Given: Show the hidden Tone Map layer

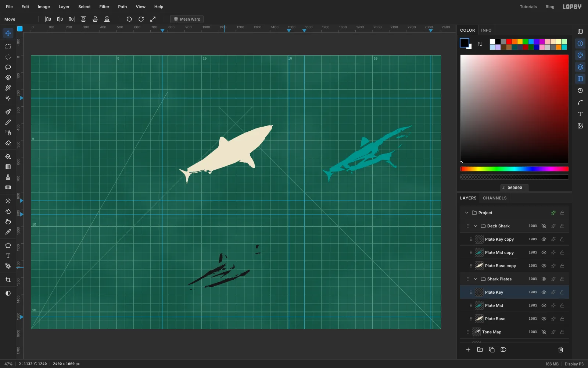Looking at the screenshot, I should (x=544, y=332).
